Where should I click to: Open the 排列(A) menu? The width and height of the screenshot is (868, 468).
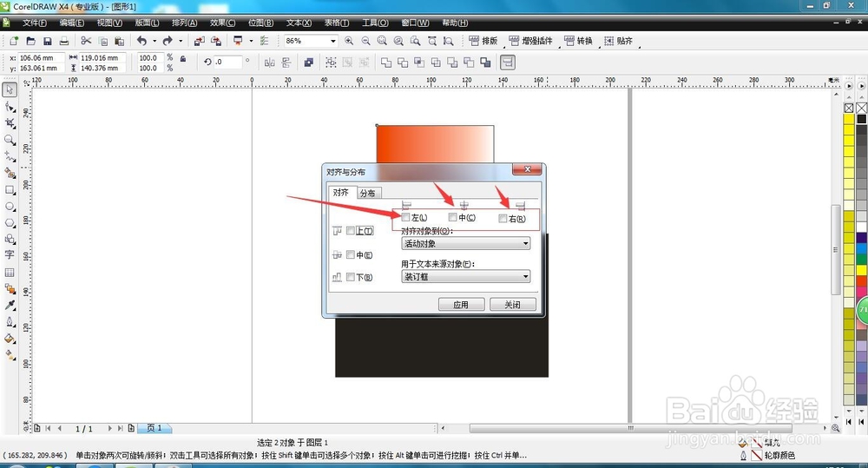(x=184, y=23)
